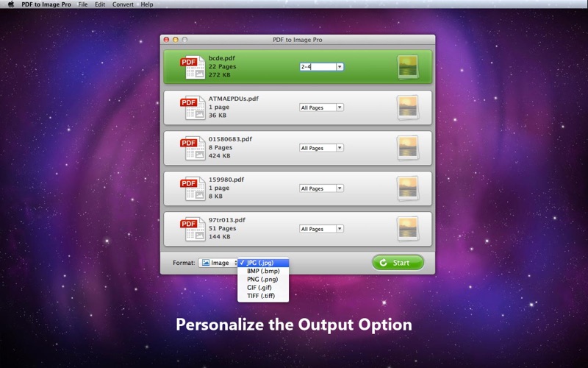588x368 pixels.
Task: Select PNG (.png) format option
Action: (x=263, y=280)
